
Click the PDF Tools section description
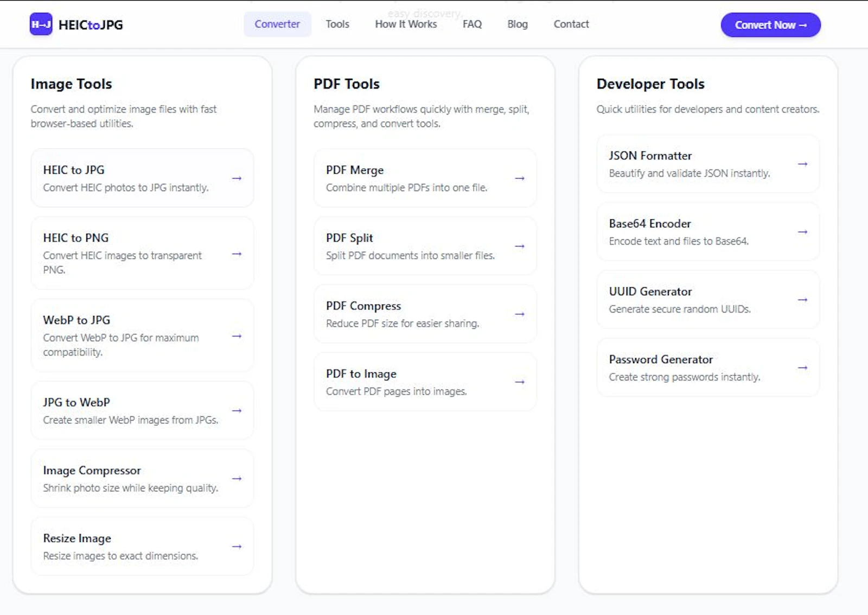422,116
